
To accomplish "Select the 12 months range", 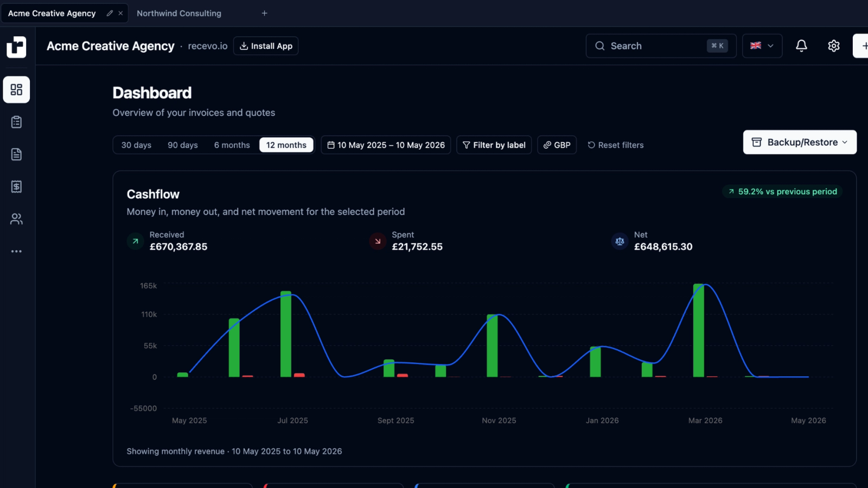I will (286, 145).
